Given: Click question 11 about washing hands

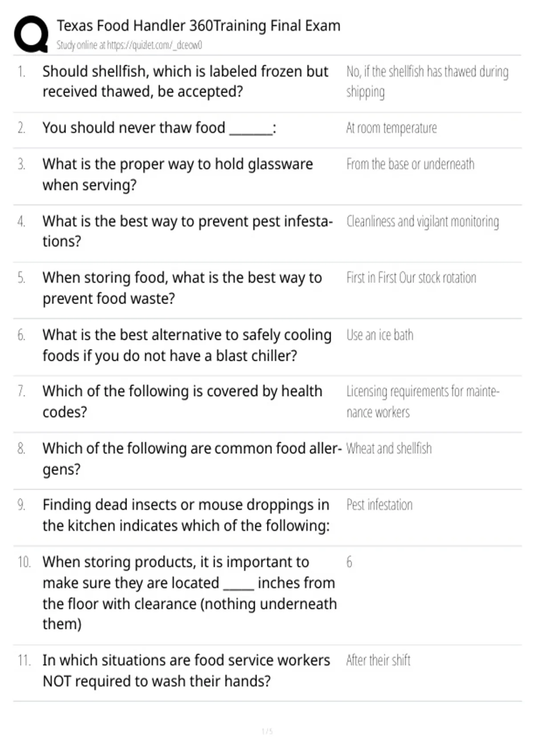Looking at the screenshot, I should (x=186, y=671).
